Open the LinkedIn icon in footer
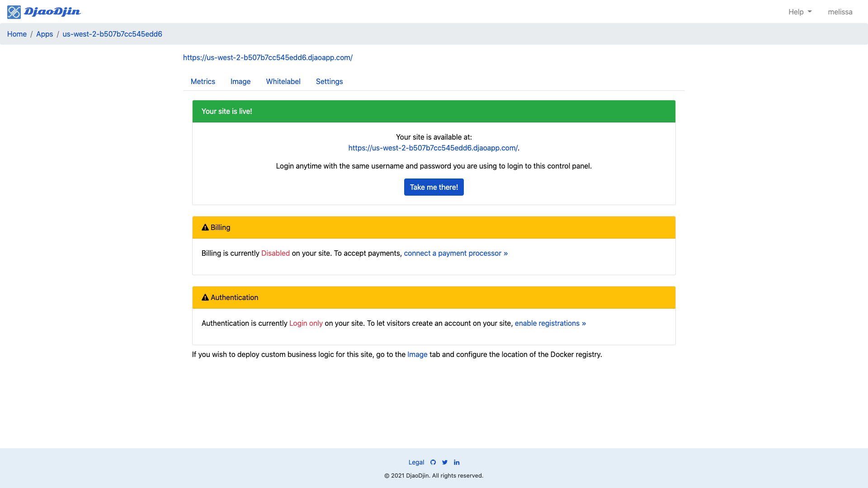The height and width of the screenshot is (488, 868). coord(457,462)
